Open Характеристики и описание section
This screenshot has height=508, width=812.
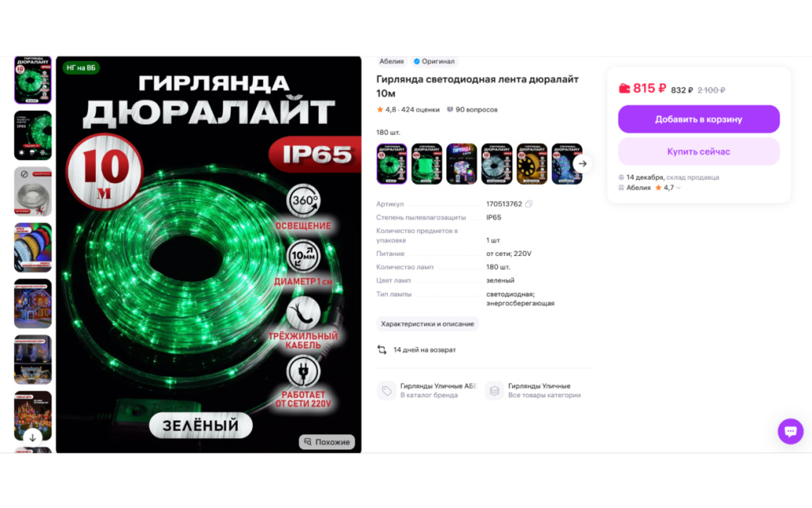pos(427,324)
